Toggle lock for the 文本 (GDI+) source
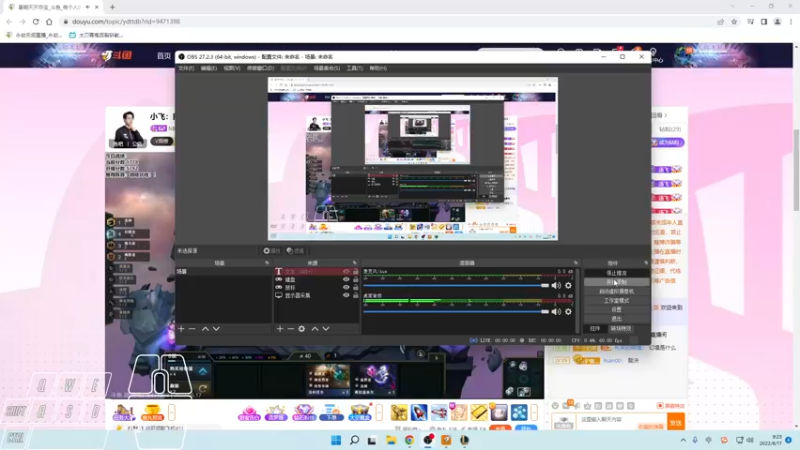 (356, 271)
